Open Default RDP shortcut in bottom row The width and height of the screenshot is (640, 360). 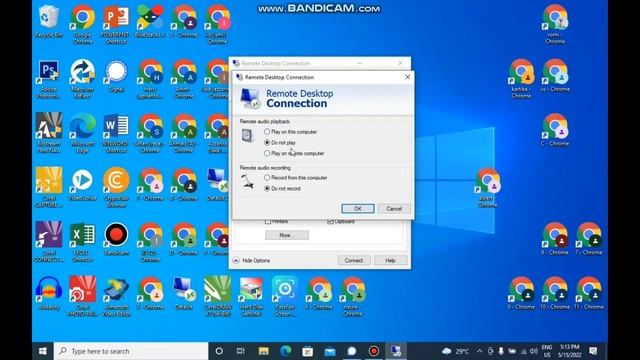tap(184, 293)
